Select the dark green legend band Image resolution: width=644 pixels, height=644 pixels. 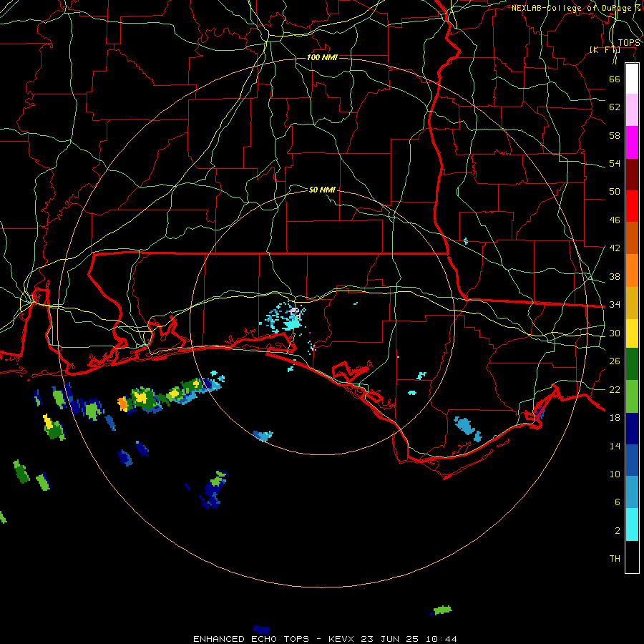[x=632, y=364]
